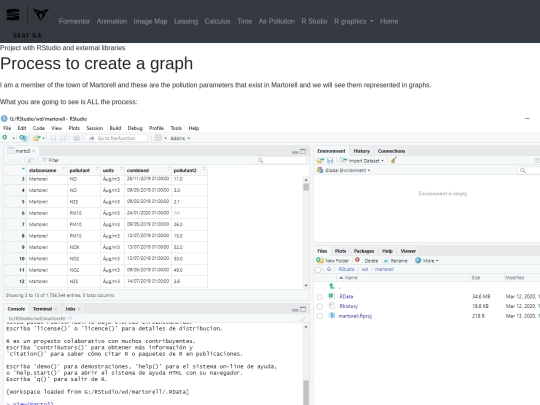Click the RStudio logo in window title bar
This screenshot has width=540, height=405.
[x=4, y=119]
